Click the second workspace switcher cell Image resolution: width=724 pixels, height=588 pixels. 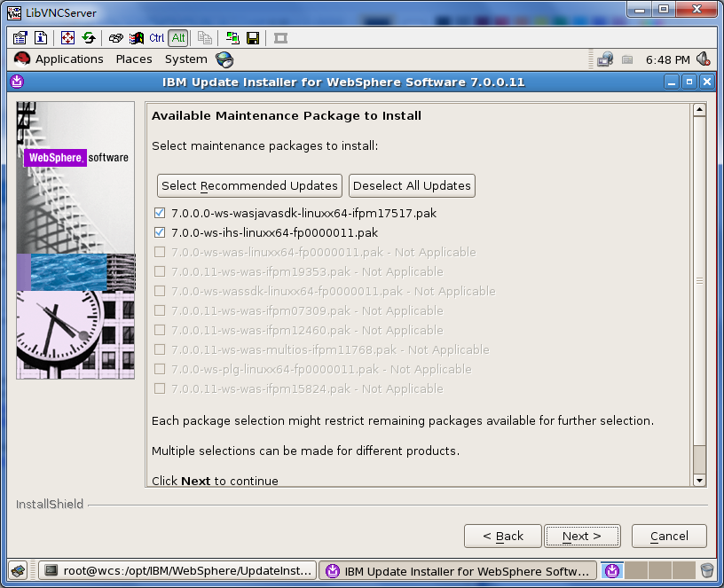click(636, 571)
